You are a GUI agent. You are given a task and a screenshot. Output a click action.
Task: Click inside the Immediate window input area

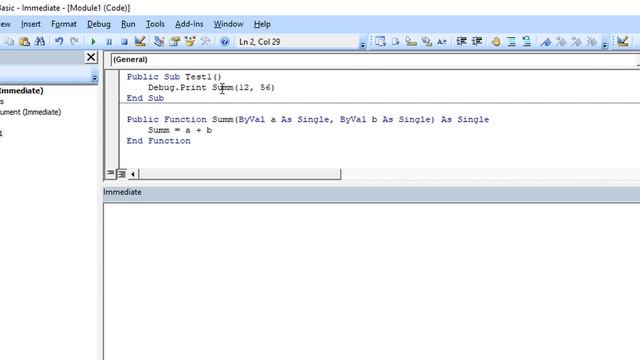tap(371, 281)
